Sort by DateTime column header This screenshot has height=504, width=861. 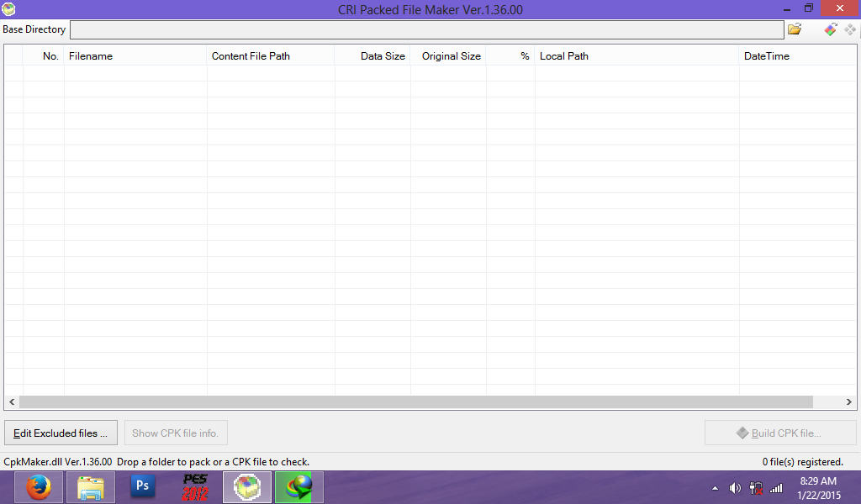click(797, 56)
